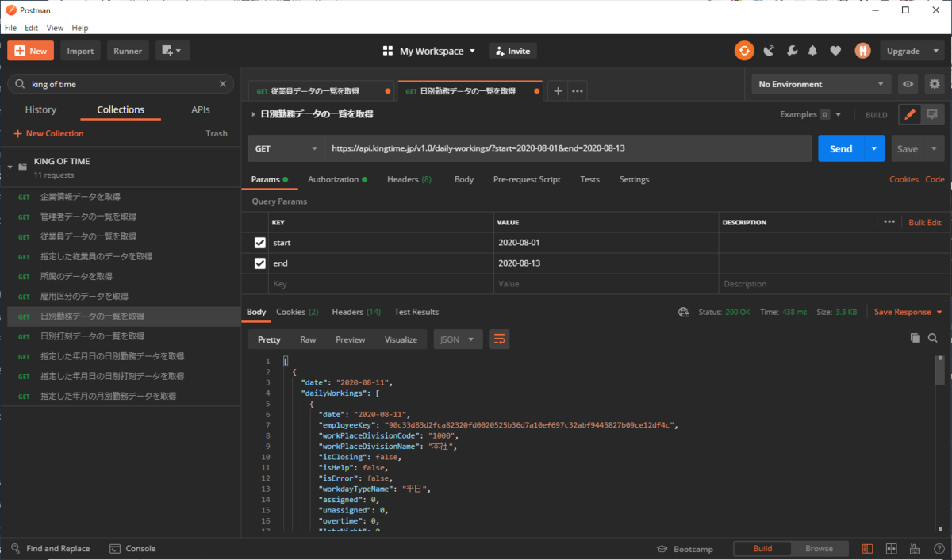Switch to the 従業員データの一覧を取得 request tab
The image size is (952, 560).
[x=322, y=91]
